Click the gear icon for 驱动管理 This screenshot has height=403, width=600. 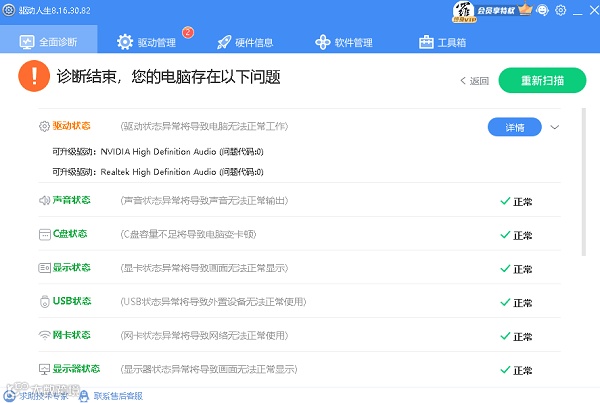pos(125,42)
